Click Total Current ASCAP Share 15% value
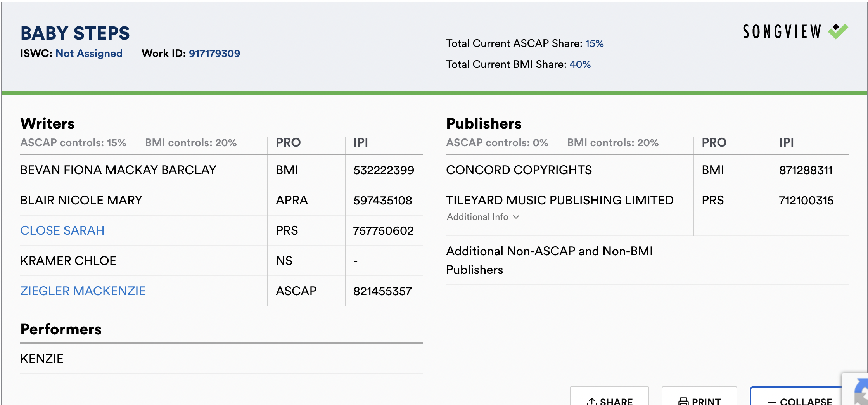 pyautogui.click(x=595, y=43)
